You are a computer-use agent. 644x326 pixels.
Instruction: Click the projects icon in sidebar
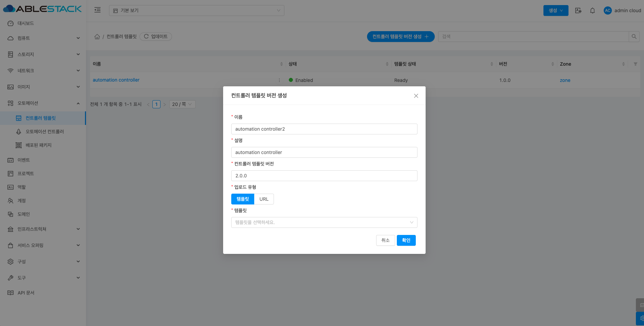click(x=10, y=174)
